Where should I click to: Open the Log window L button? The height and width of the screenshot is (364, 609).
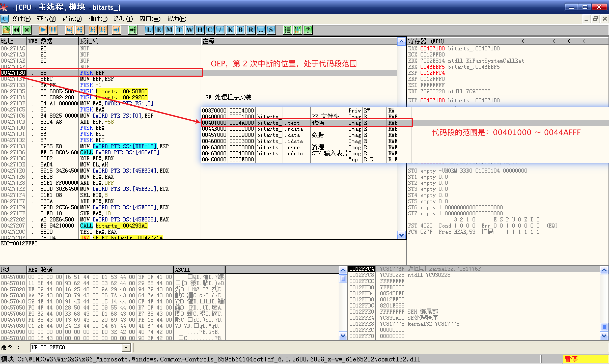pyautogui.click(x=149, y=30)
